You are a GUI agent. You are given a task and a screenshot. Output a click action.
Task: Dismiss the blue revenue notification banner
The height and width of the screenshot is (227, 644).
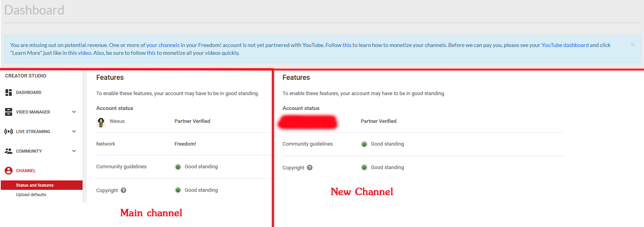click(632, 45)
